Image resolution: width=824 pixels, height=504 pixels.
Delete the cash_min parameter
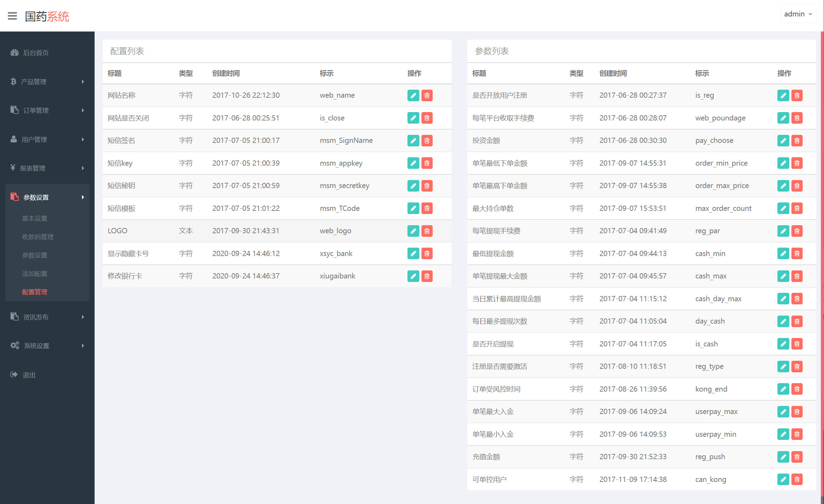797,254
